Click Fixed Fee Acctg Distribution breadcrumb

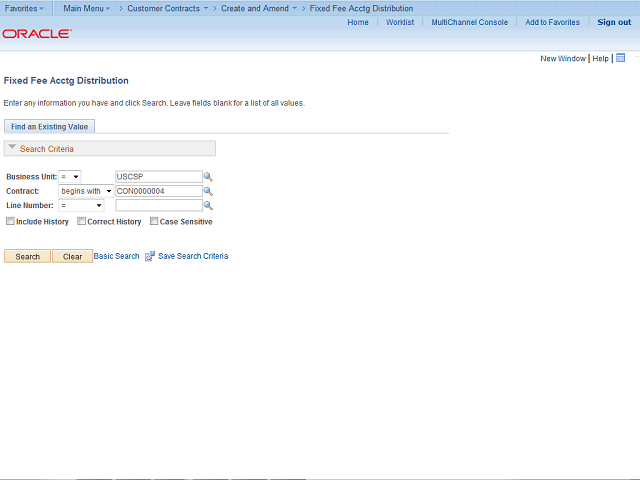pyautogui.click(x=361, y=8)
